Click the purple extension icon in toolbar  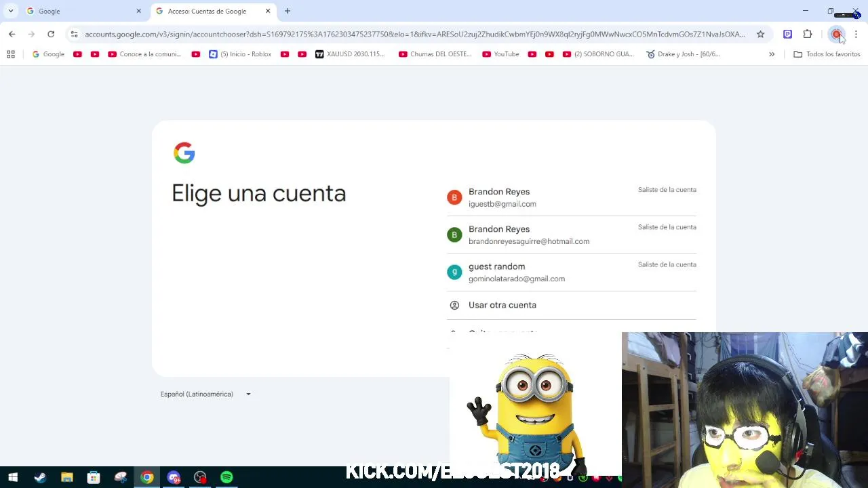[787, 34]
